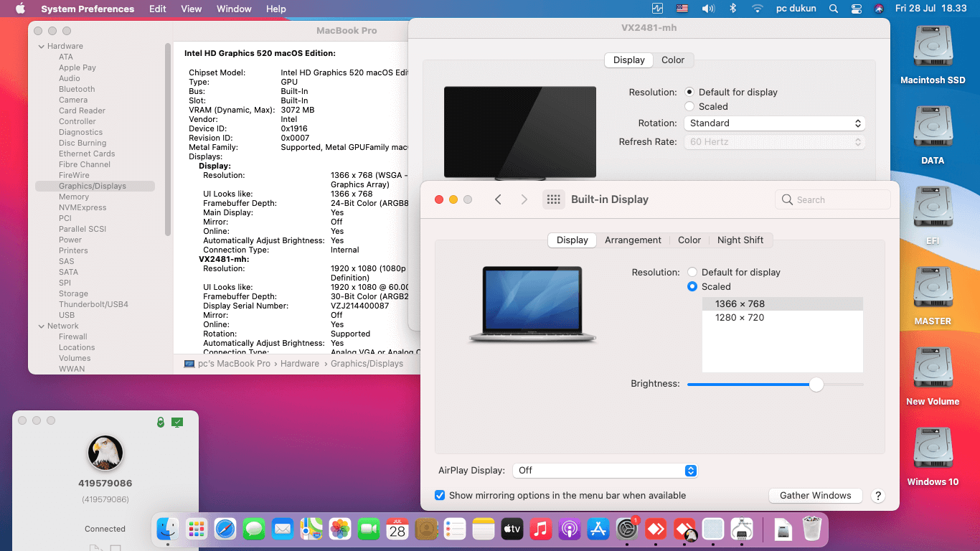Show all preferences grid button
The height and width of the screenshot is (551, 980).
553,199
